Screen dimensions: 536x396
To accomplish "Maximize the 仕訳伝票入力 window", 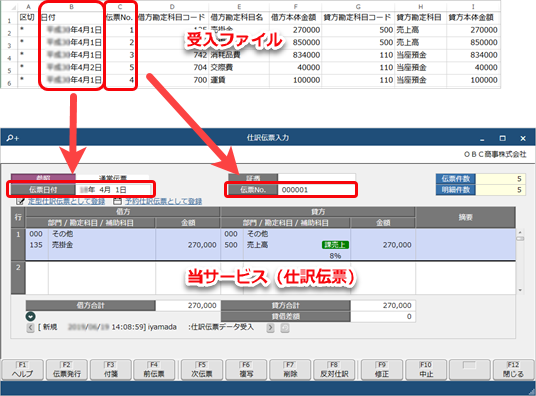I will pos(502,138).
